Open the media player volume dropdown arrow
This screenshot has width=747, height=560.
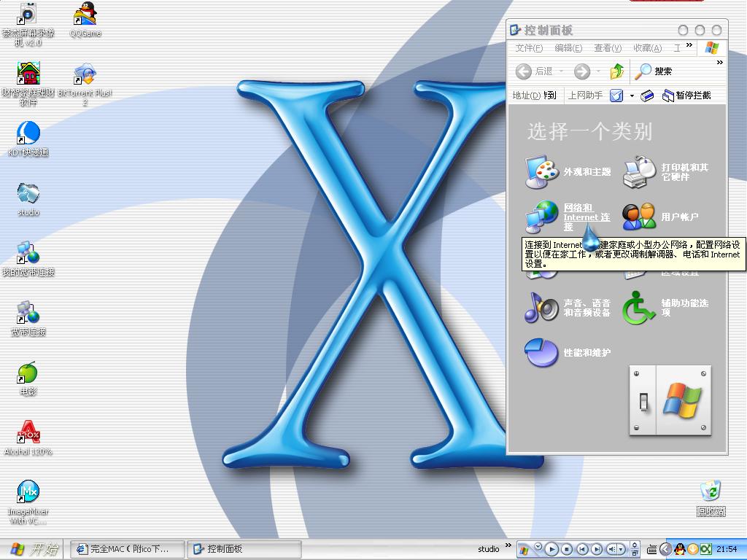[622, 550]
